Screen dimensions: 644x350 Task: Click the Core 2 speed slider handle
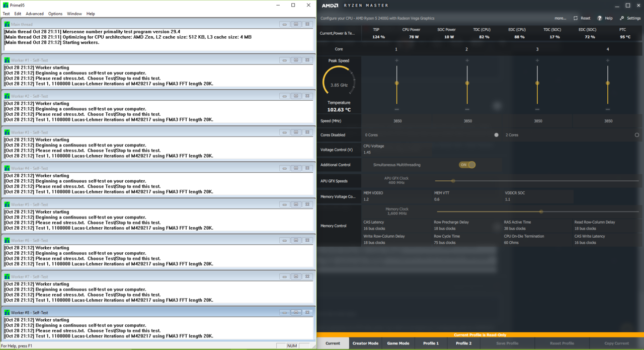(x=467, y=83)
